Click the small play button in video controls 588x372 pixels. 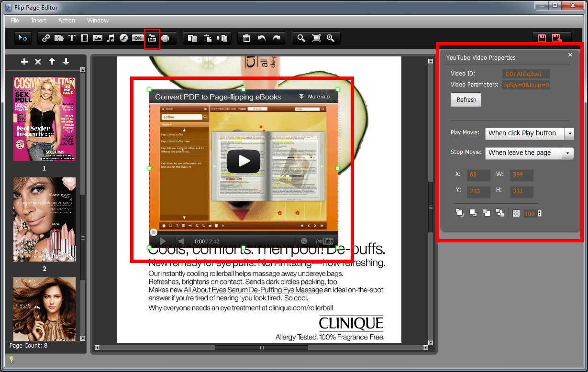(x=163, y=241)
